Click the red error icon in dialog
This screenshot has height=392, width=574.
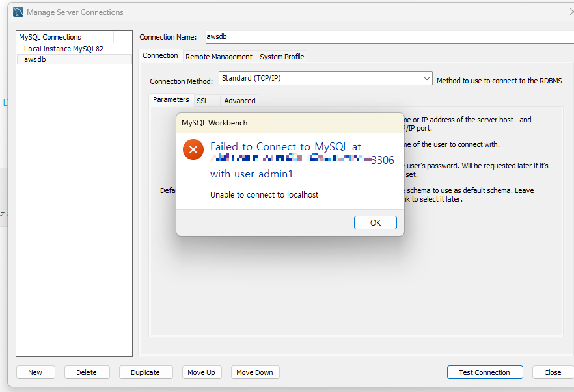pyautogui.click(x=193, y=150)
